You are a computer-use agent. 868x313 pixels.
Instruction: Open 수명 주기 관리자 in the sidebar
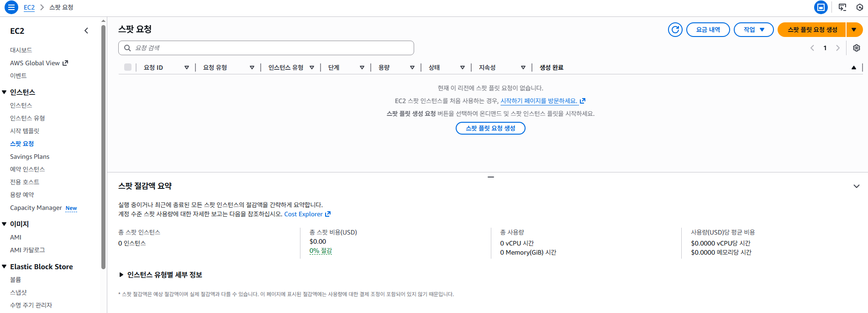[31, 305]
